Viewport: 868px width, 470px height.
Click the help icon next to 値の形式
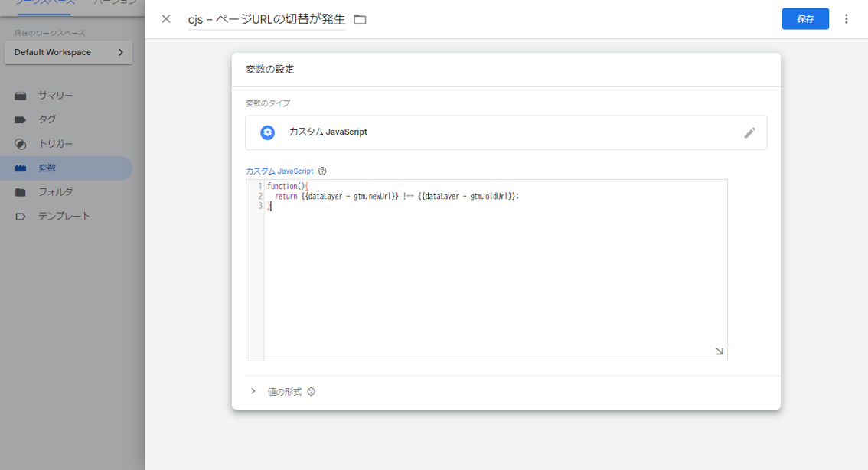[311, 392]
